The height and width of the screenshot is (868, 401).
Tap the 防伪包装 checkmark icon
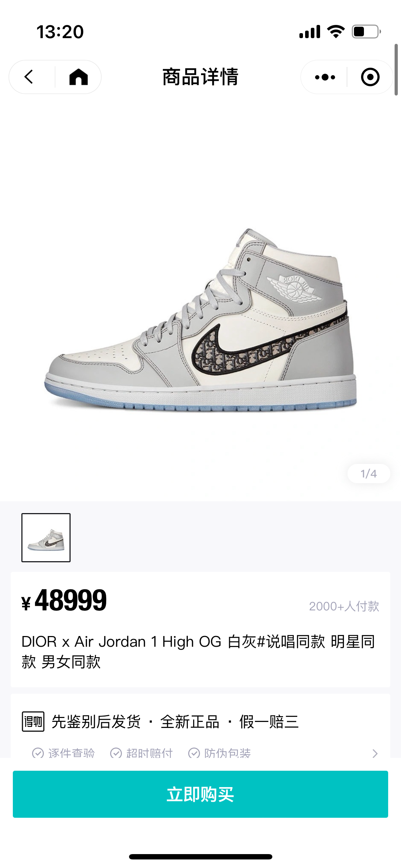coord(194,753)
